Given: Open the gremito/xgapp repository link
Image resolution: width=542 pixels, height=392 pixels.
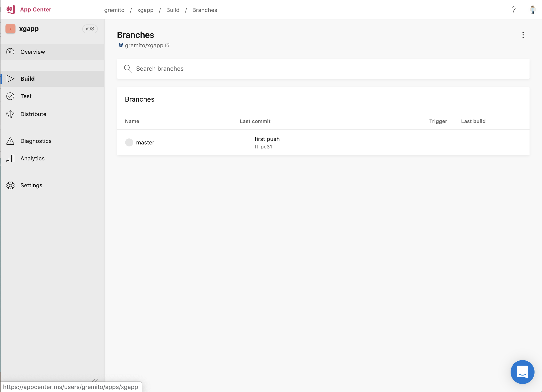Looking at the screenshot, I should (x=144, y=45).
